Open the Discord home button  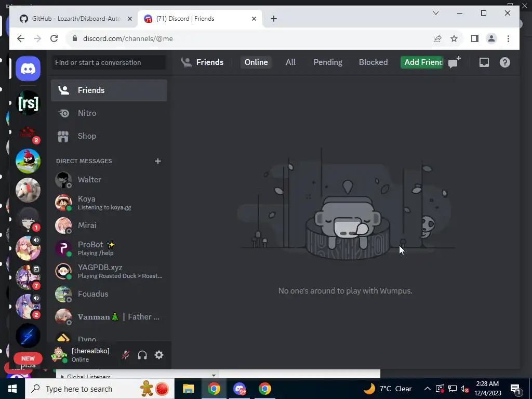tap(28, 69)
